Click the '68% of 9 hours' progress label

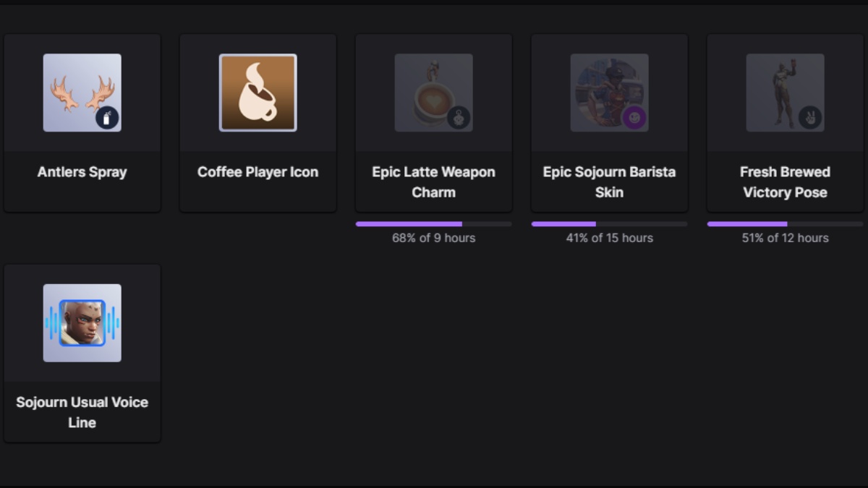(433, 238)
